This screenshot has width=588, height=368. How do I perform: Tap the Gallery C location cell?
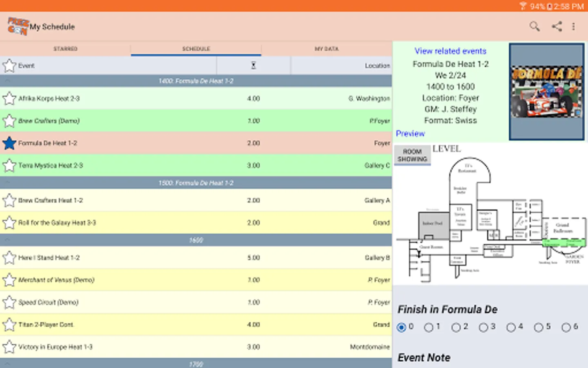tap(377, 166)
